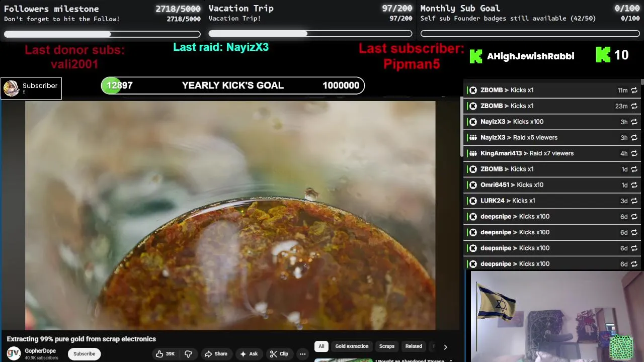Replay the NayizX3 Kicks x100 event
Screen dimensions: 644x362
(x=634, y=122)
